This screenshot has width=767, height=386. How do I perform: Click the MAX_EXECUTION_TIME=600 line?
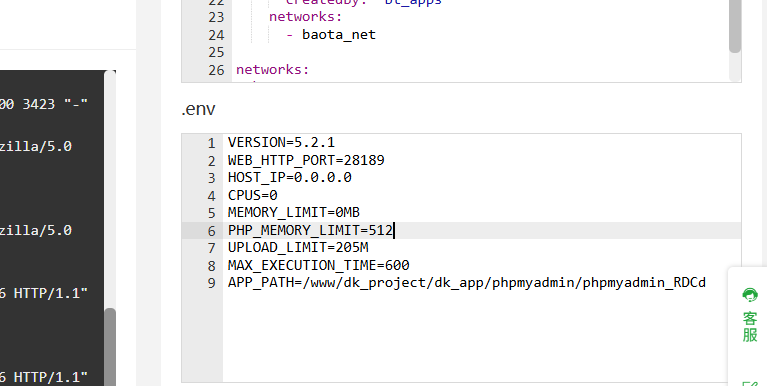coord(318,265)
